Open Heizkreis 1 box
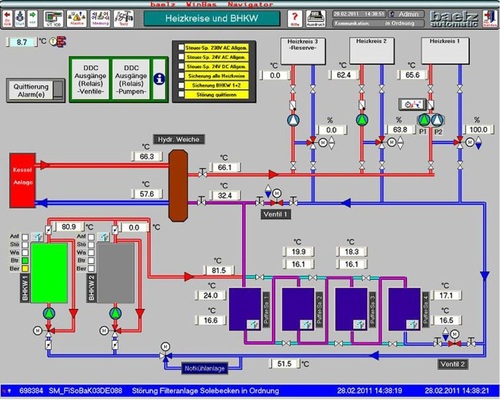 pos(445,51)
